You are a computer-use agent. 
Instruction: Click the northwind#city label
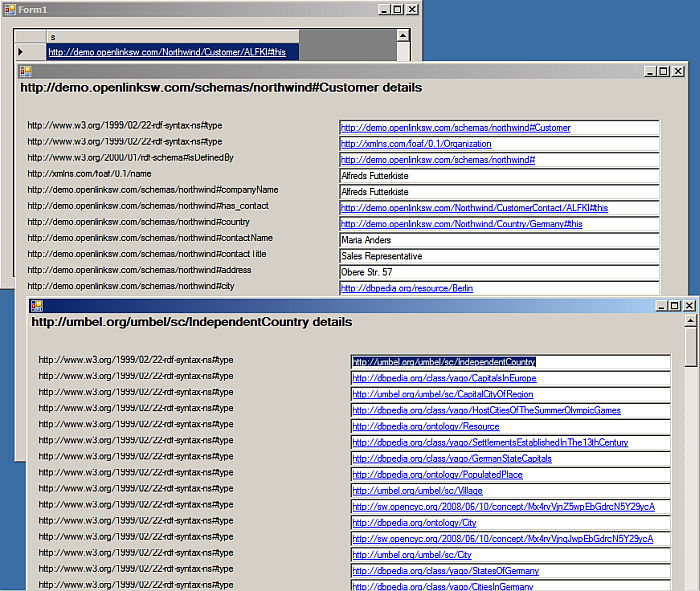tap(131, 286)
